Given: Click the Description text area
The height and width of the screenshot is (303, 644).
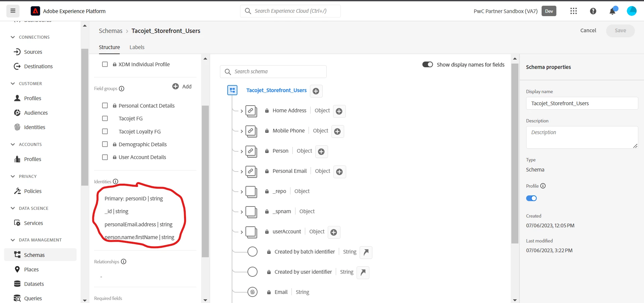Looking at the screenshot, I should pyautogui.click(x=582, y=137).
